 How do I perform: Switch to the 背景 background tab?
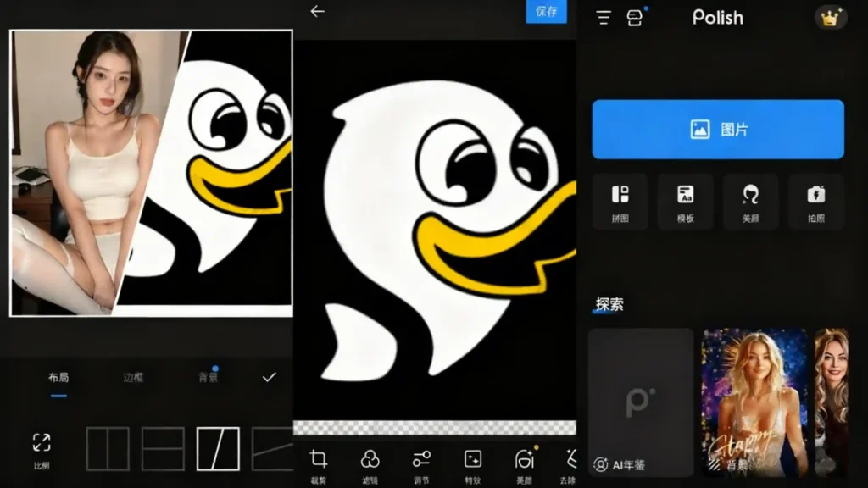pyautogui.click(x=209, y=378)
